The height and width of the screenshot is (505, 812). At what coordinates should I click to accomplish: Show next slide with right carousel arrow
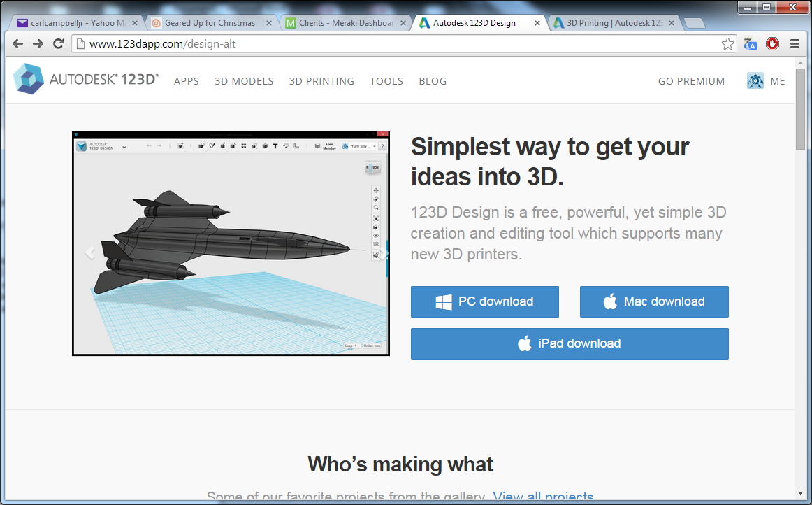(x=382, y=253)
